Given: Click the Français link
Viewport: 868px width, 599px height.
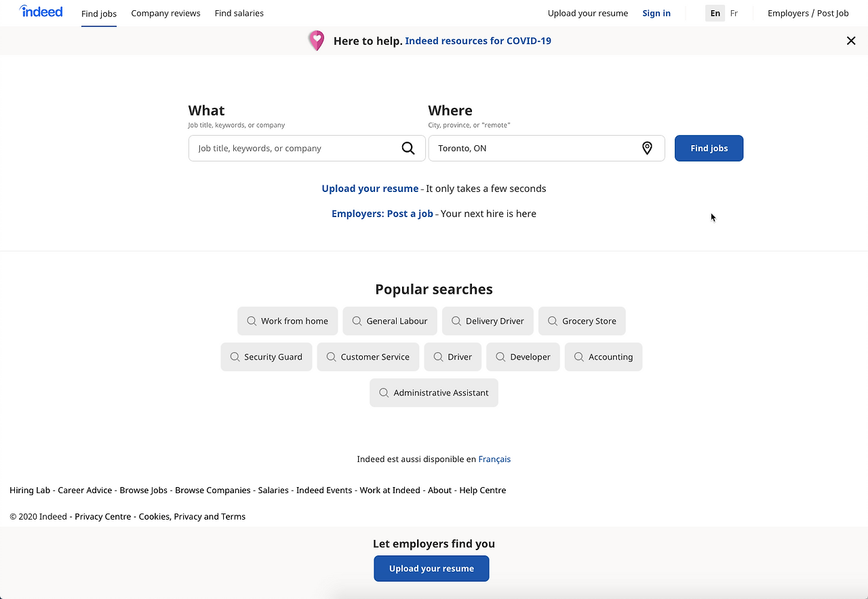Looking at the screenshot, I should [494, 459].
